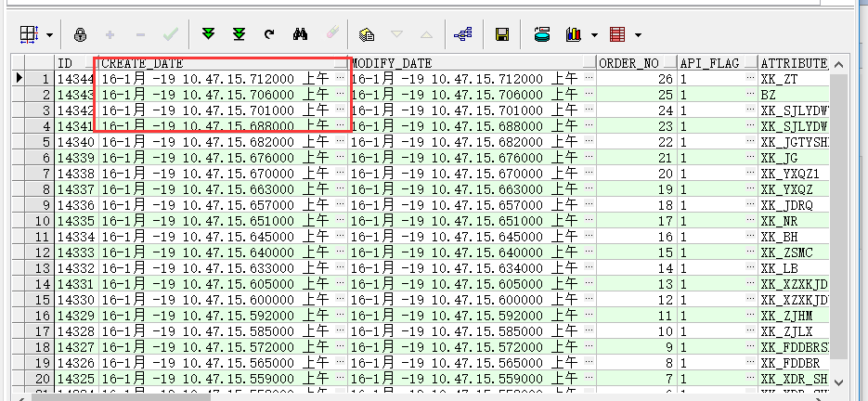Screen dimensions: 868x401
Task: Click the ORDER_NO cell showing 26
Action: click(x=637, y=79)
